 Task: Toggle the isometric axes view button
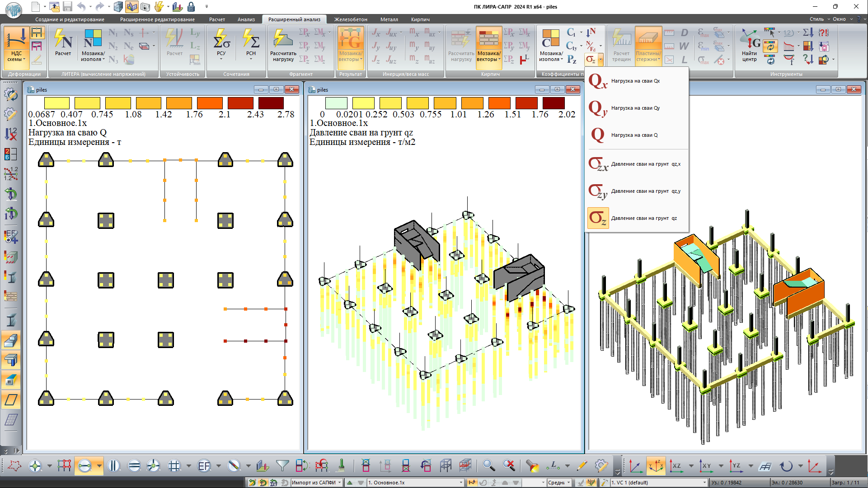656,465
